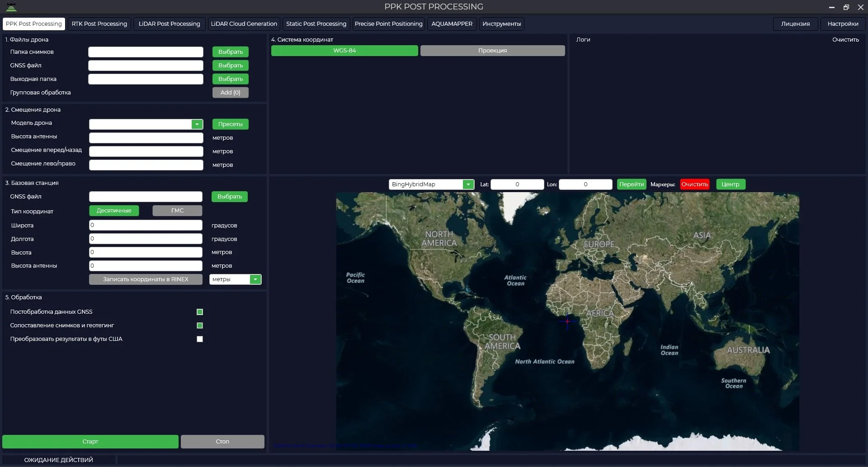Click the Lat coordinate input field
The image size is (868, 467).
coord(517,184)
